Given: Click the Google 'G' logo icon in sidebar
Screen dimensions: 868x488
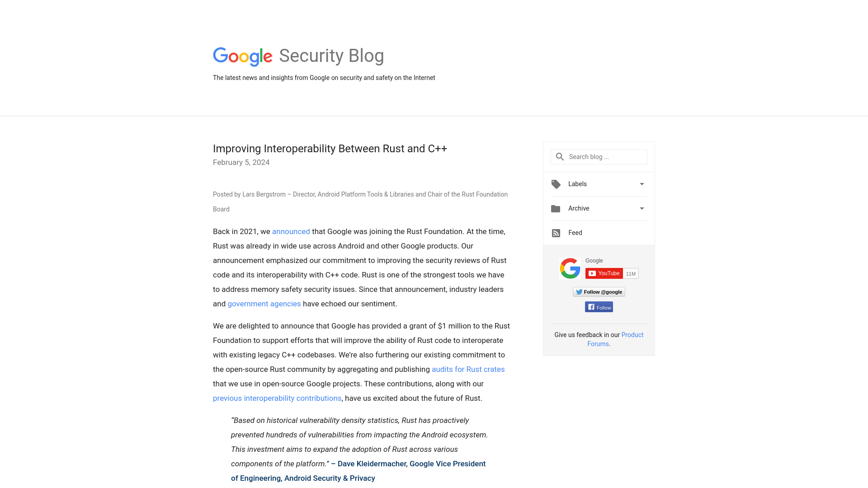Looking at the screenshot, I should click(569, 268).
